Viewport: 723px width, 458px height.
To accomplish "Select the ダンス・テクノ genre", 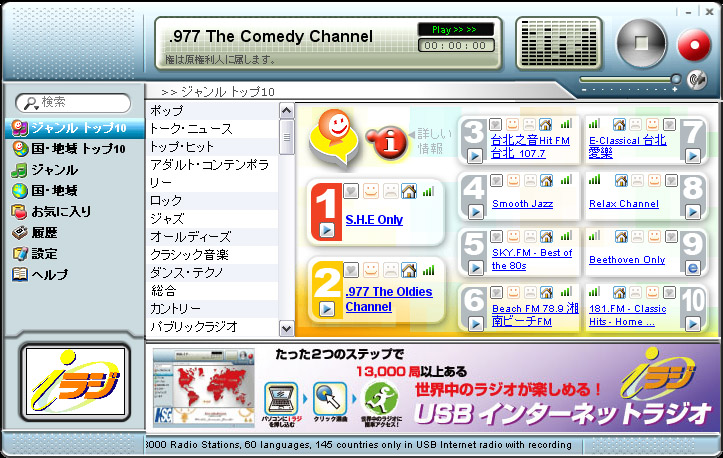I will tap(213, 273).
